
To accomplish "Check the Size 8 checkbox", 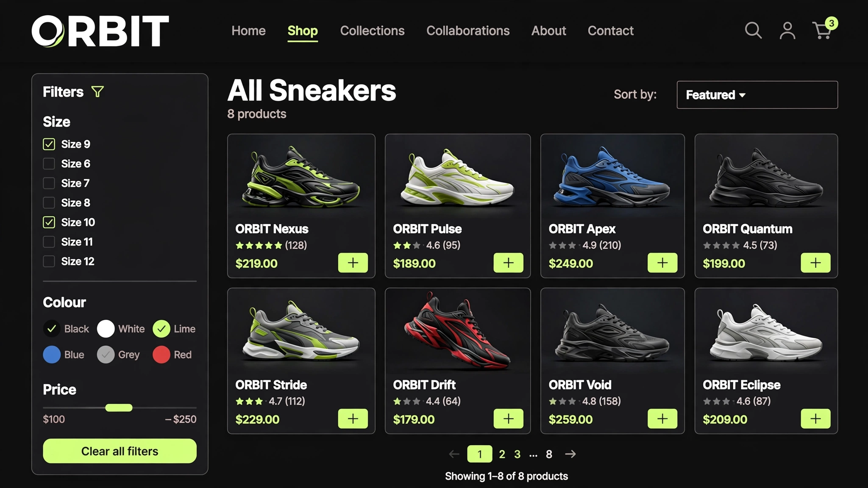I will 49,202.
